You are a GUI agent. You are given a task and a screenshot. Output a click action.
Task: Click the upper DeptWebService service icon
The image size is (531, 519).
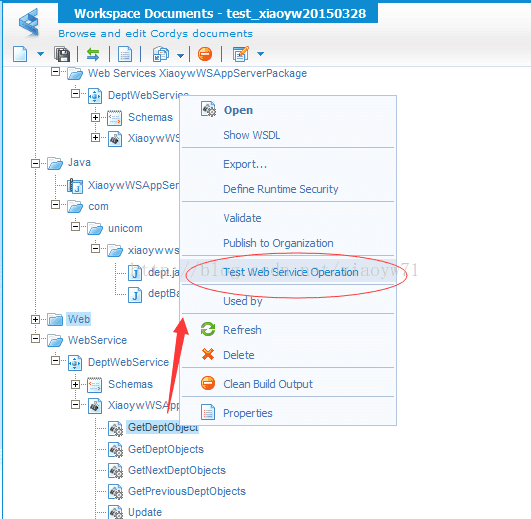[x=95, y=96]
